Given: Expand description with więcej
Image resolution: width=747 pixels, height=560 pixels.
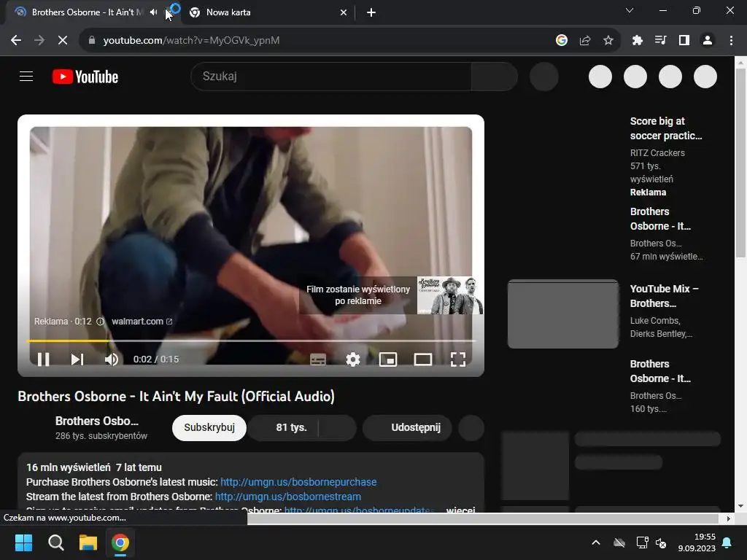Looking at the screenshot, I should (460, 510).
